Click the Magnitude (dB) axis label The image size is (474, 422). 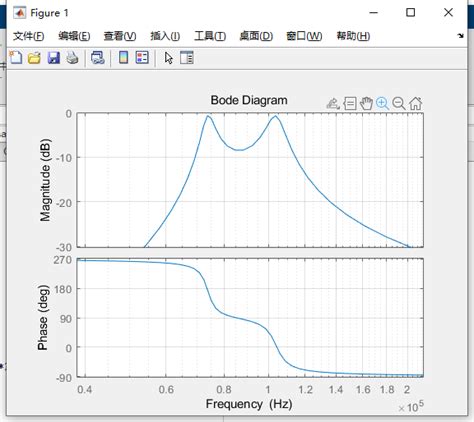pos(45,180)
